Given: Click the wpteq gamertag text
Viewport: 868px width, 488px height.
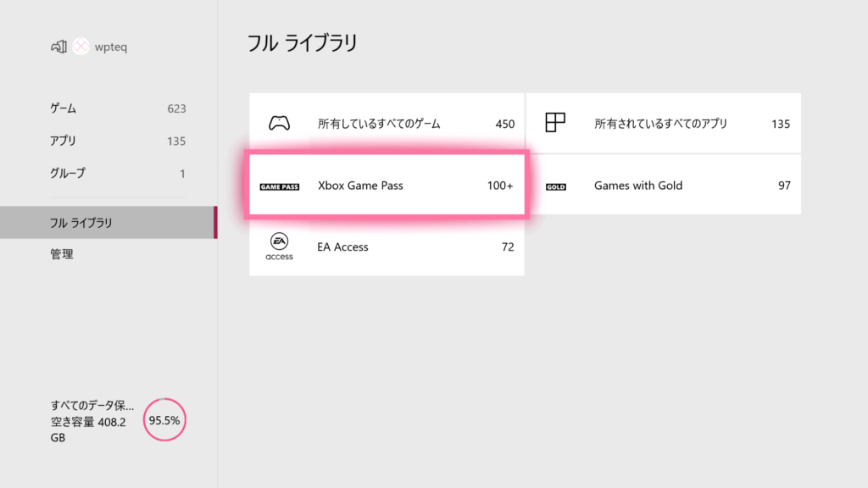Looking at the screenshot, I should click(x=111, y=47).
